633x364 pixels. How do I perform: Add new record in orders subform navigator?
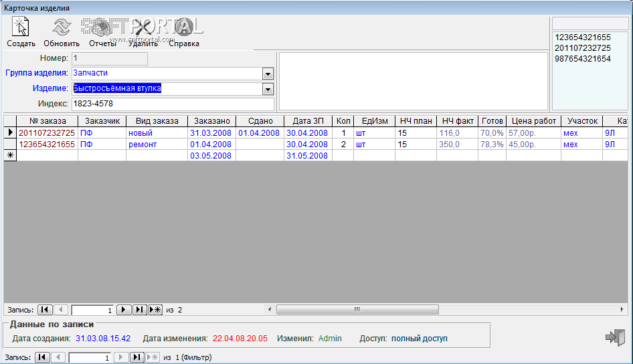[155, 310]
